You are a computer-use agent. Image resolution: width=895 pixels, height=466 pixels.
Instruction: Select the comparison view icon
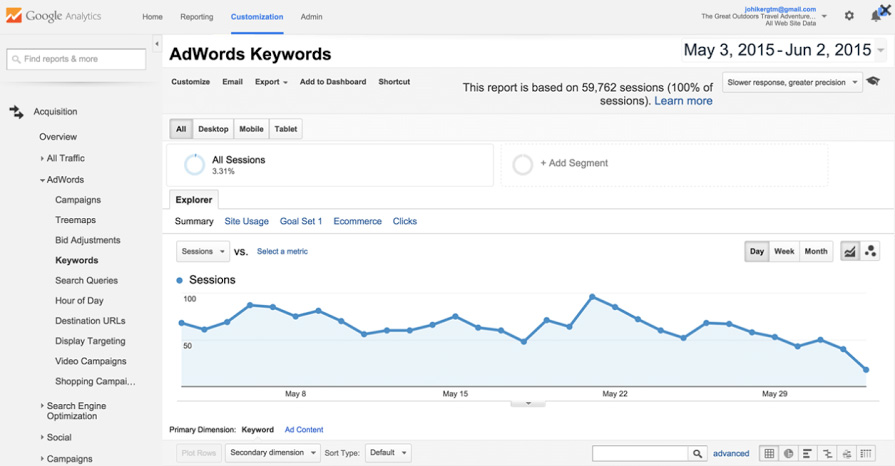click(x=827, y=453)
